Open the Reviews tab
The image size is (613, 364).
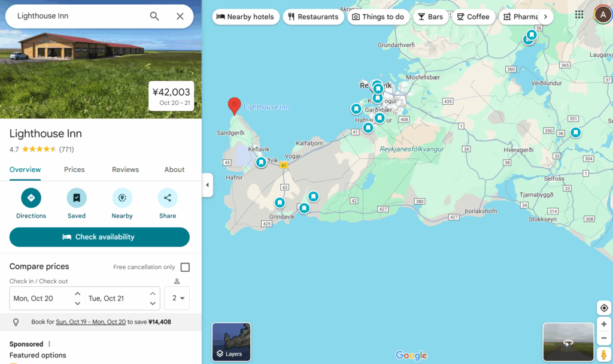pos(126,169)
